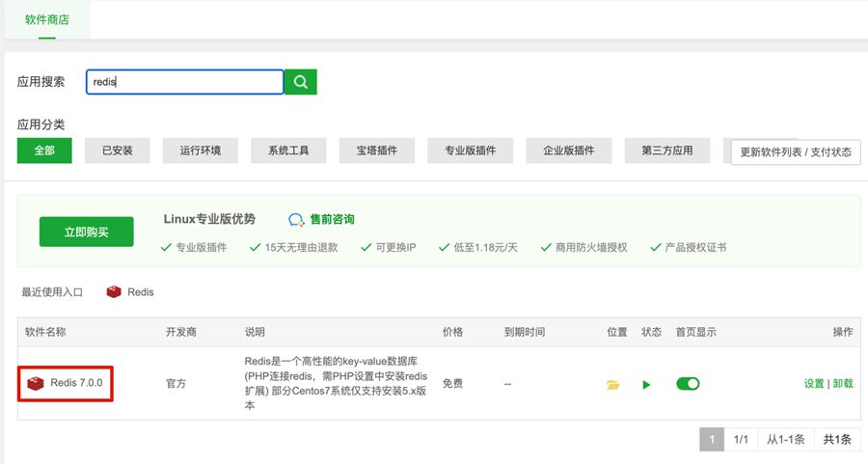Click the 立即购买 button
The image size is (868, 464).
point(86,232)
